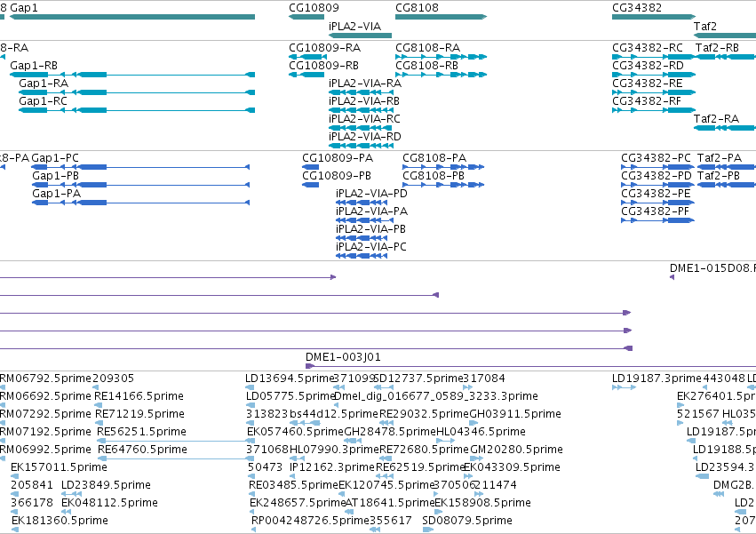Click transcript iPLA2-VIA-RA

[360, 92]
